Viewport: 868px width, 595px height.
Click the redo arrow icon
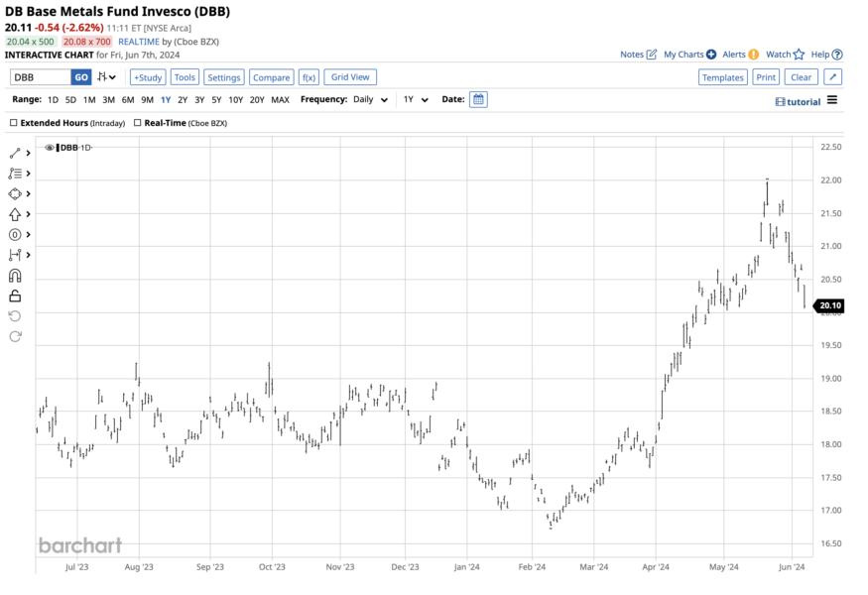pyautogui.click(x=15, y=336)
